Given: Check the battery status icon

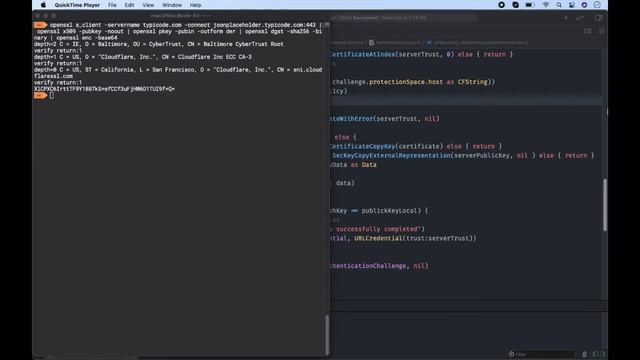Looking at the screenshot, I should pos(530,5).
